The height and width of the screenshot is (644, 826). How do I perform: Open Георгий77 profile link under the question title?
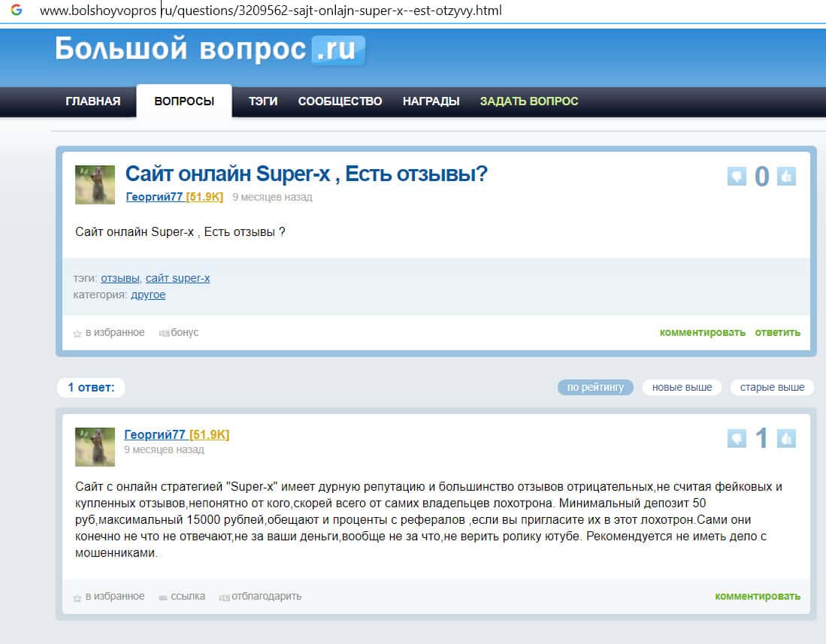click(174, 197)
